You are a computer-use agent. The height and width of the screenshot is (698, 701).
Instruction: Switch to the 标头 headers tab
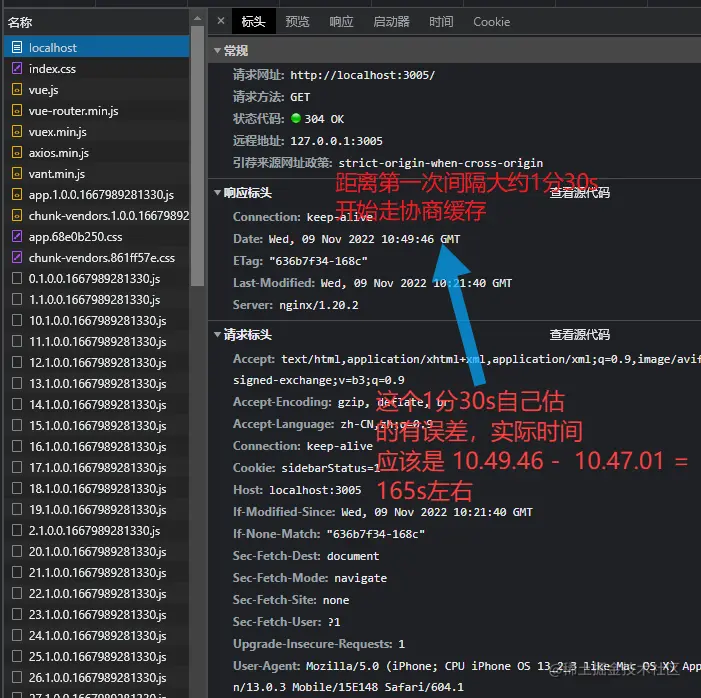click(253, 21)
